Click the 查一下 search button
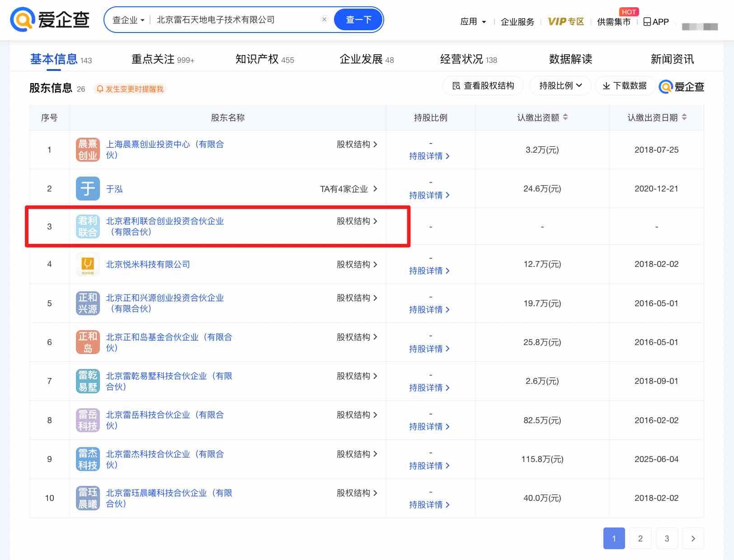Viewport: 734px width, 560px height. [x=358, y=20]
